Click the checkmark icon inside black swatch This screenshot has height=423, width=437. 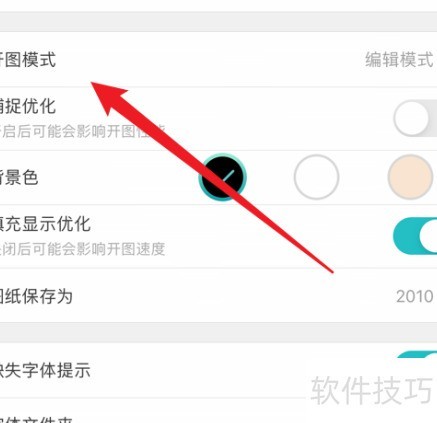(x=227, y=177)
